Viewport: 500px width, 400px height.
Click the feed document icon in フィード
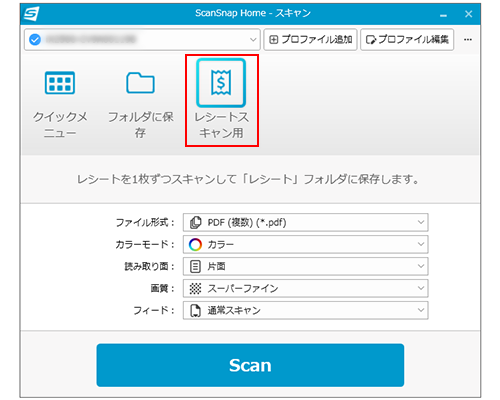click(x=195, y=310)
